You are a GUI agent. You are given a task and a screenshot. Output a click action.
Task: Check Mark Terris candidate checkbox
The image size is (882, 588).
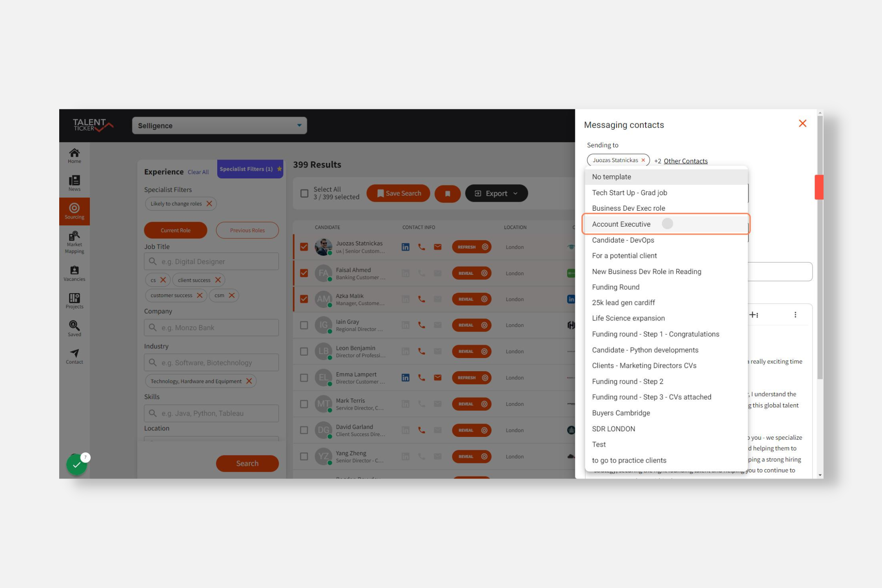(x=304, y=404)
